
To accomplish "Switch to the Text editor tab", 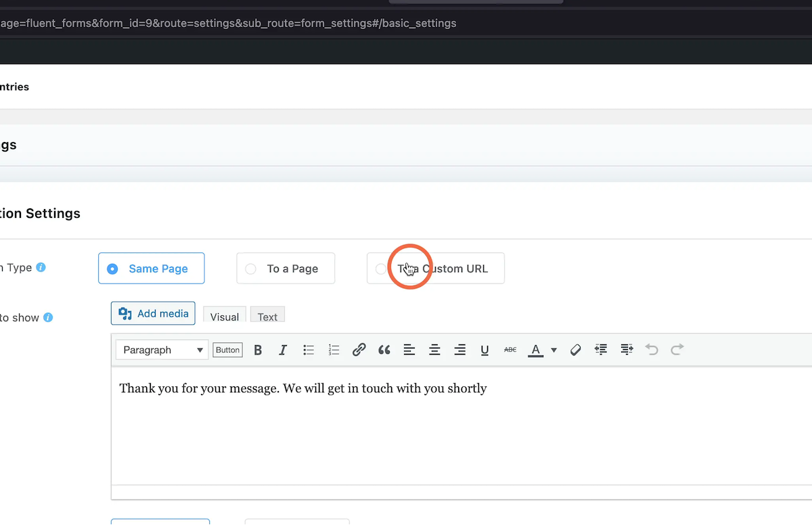I will pyautogui.click(x=267, y=315).
